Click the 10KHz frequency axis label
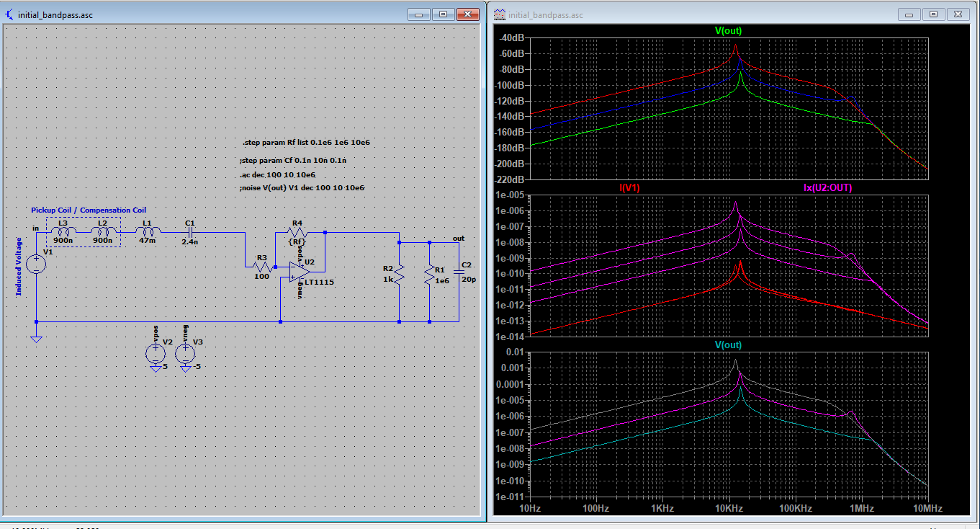This screenshot has height=529, width=980. (x=729, y=509)
